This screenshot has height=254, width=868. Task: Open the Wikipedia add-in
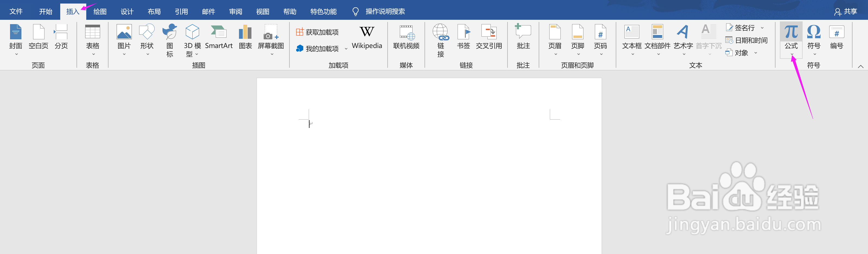(367, 37)
